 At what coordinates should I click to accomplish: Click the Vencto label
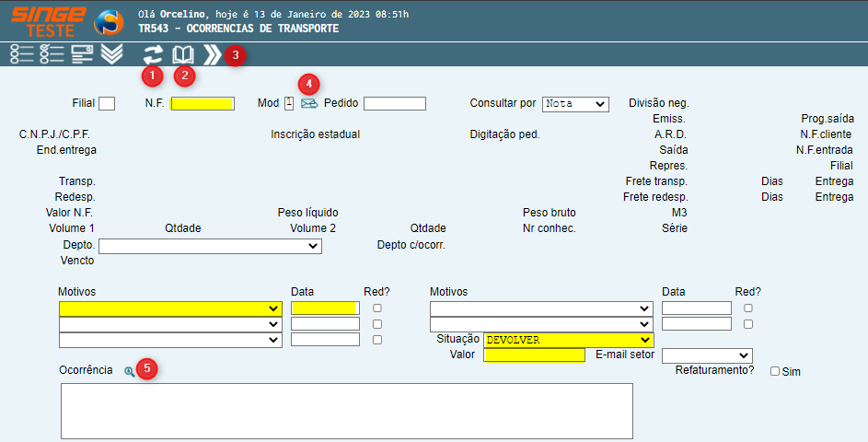pos(77,261)
